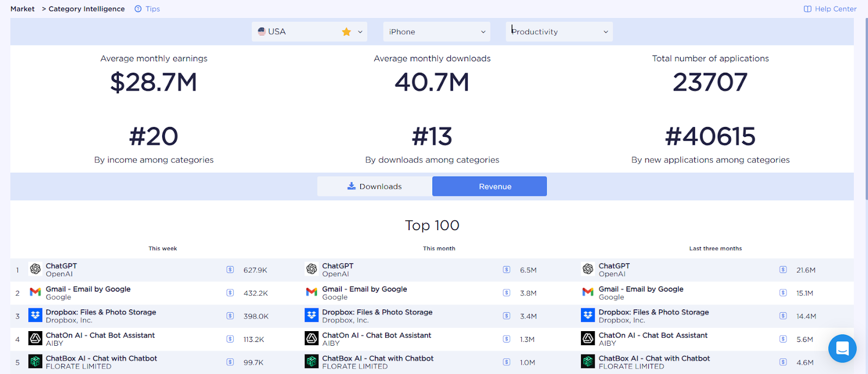Click ChatOn AI icon in This month column
Screen dimensions: 868x374
coord(311,339)
